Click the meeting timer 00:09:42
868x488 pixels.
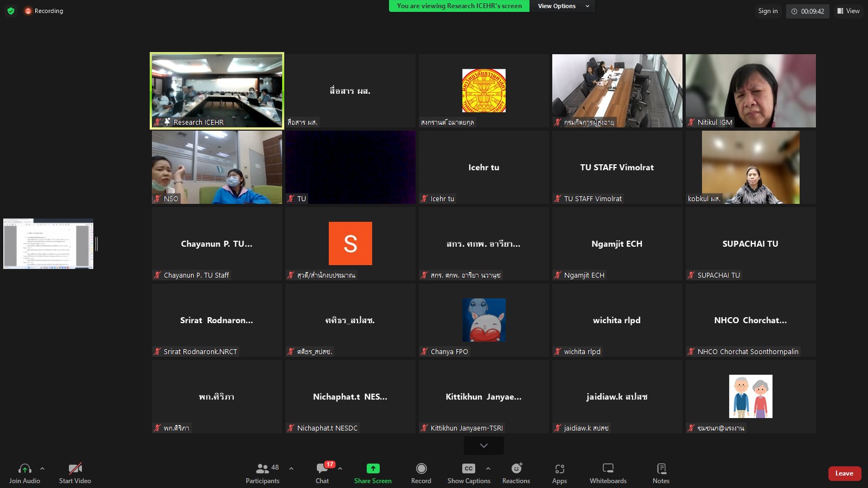(x=808, y=11)
